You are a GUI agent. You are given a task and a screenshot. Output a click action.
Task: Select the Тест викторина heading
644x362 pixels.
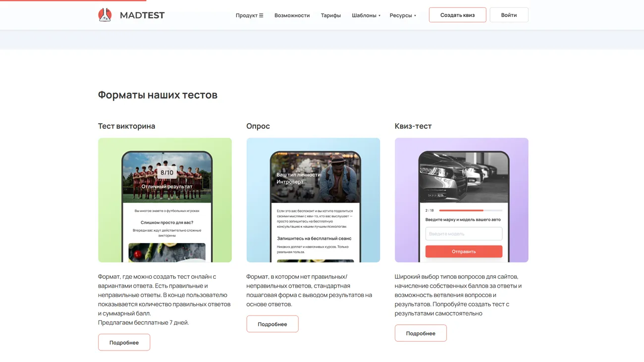pyautogui.click(x=126, y=126)
